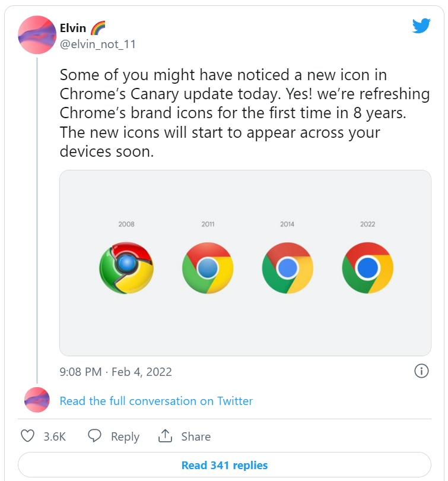448x481 pixels.
Task: Click the share arrow icon
Action: pyautogui.click(x=165, y=436)
